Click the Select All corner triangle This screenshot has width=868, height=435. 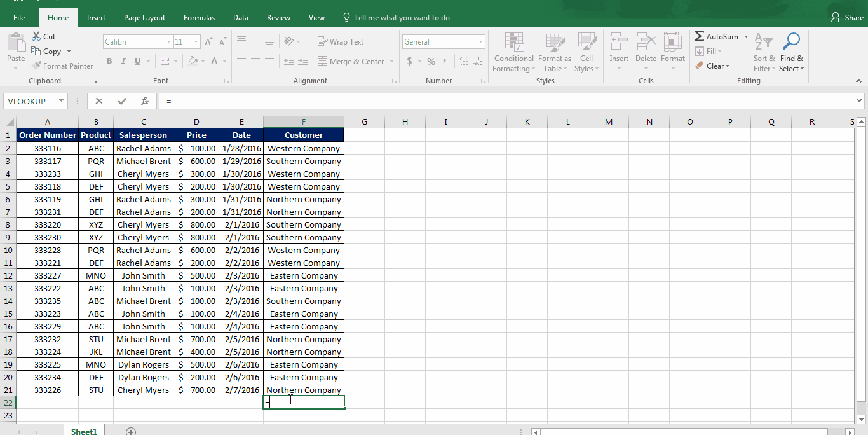(x=9, y=122)
